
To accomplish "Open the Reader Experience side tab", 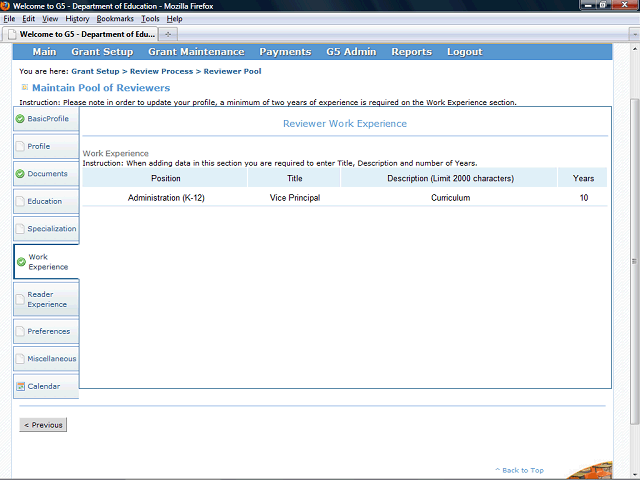I will click(x=46, y=299).
